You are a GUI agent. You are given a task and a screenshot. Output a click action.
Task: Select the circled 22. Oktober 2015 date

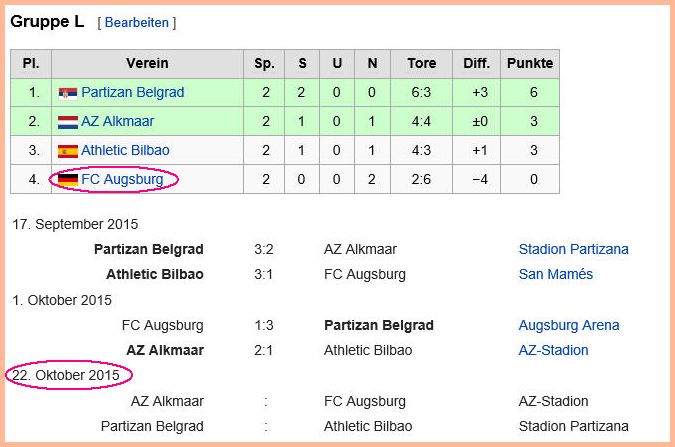(x=66, y=376)
